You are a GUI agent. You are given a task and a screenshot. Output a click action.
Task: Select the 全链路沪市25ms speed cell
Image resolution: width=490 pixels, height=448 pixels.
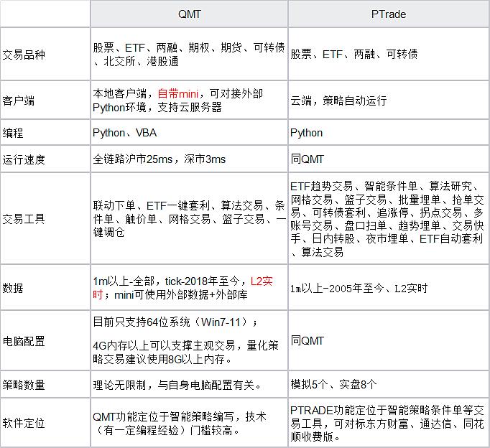click(160, 159)
